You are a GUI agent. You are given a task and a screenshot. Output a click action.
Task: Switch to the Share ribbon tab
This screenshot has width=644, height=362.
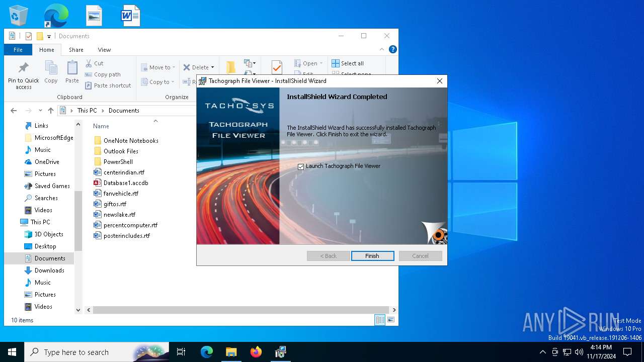tap(76, 50)
